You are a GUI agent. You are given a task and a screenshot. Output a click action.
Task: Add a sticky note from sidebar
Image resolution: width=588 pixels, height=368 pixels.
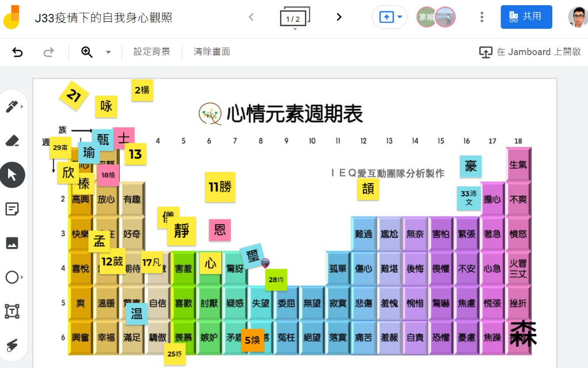12,209
